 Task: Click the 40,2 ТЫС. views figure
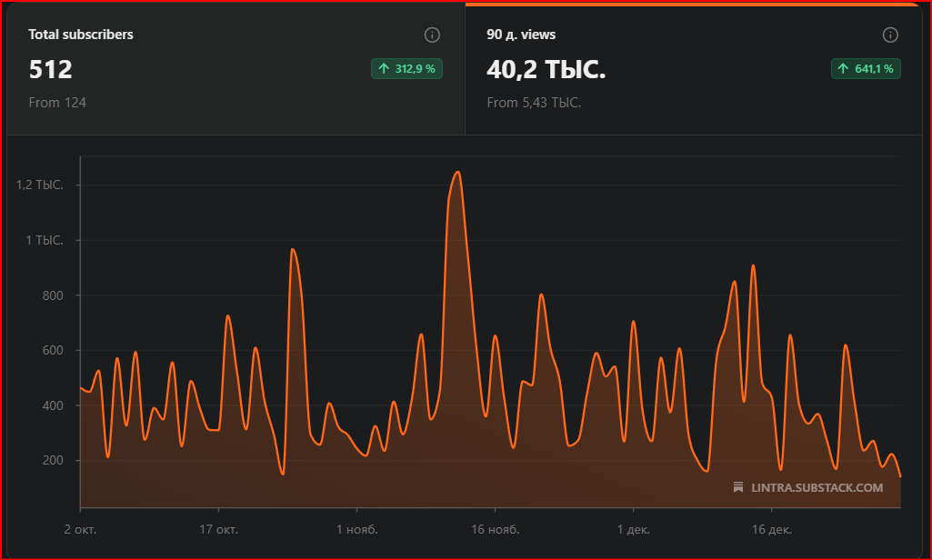pyautogui.click(x=545, y=69)
